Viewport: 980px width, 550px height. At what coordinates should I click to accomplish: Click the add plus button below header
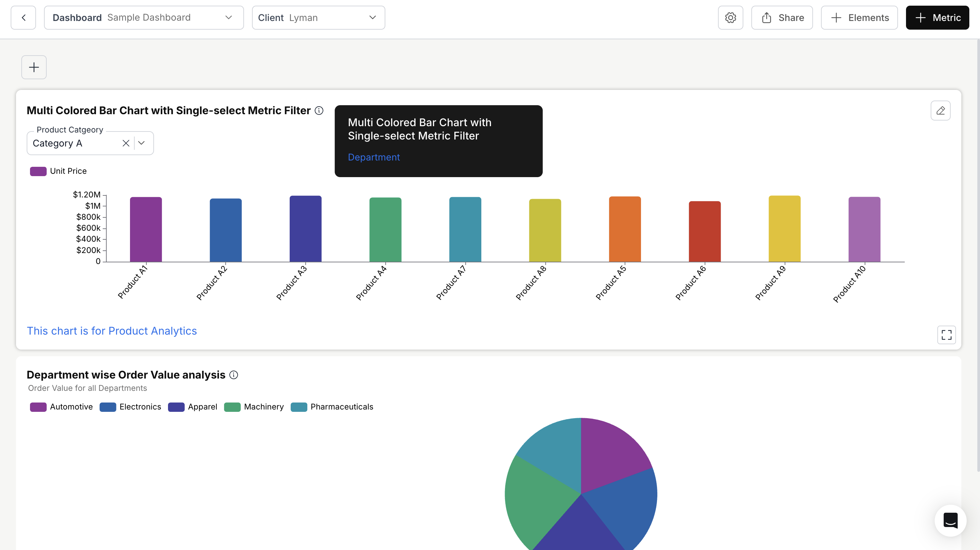tap(34, 67)
